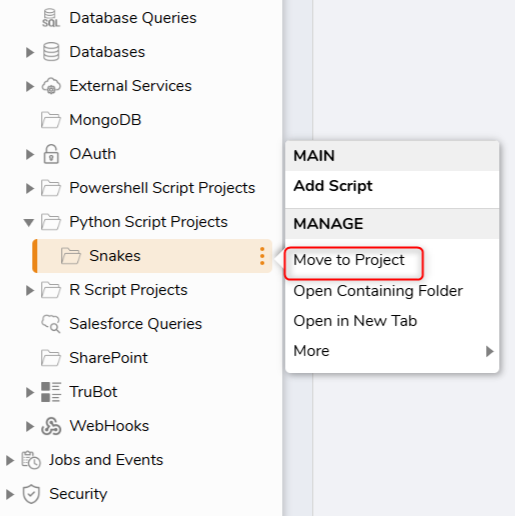Expand the R Script Projects node
This screenshot has height=516, width=515.
[x=30, y=290]
